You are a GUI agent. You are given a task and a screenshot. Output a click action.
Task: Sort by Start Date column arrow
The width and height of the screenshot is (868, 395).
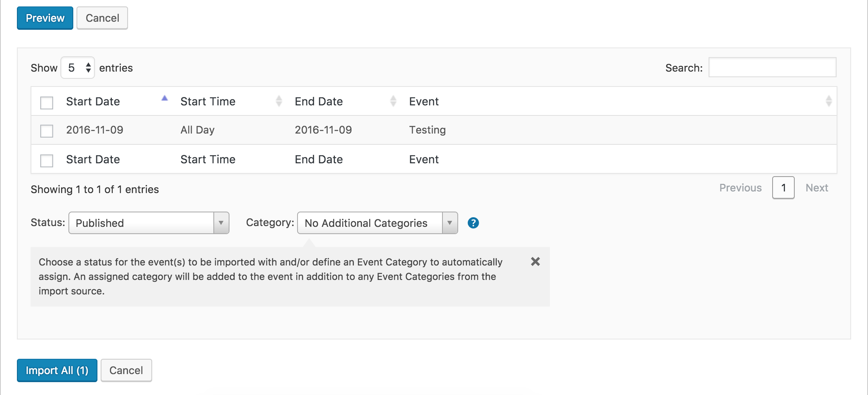[x=164, y=99]
